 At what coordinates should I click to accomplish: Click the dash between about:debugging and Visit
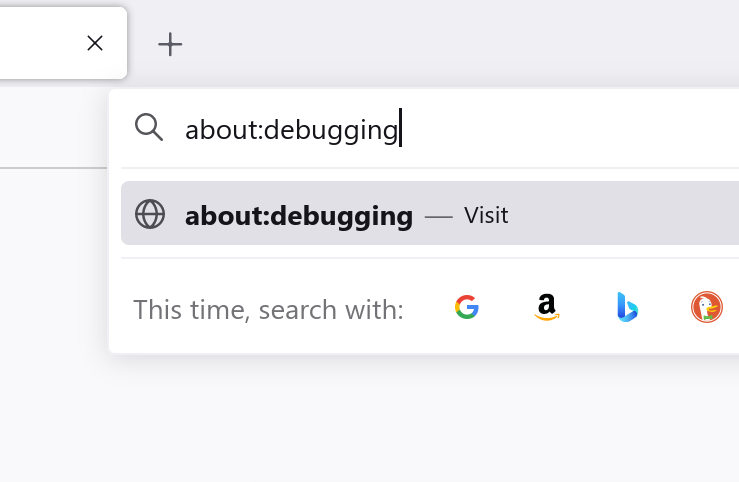click(x=438, y=216)
